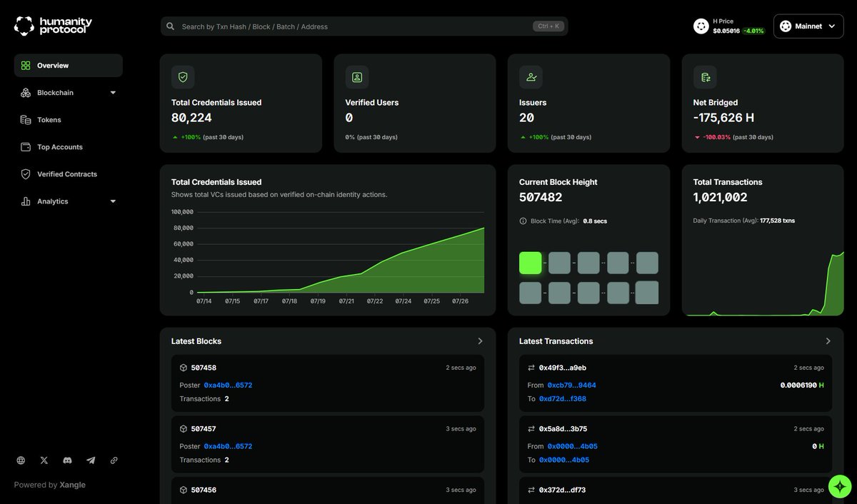Expand the Blockchain menu arrow
Image resolution: width=857 pixels, height=504 pixels.
(x=113, y=93)
